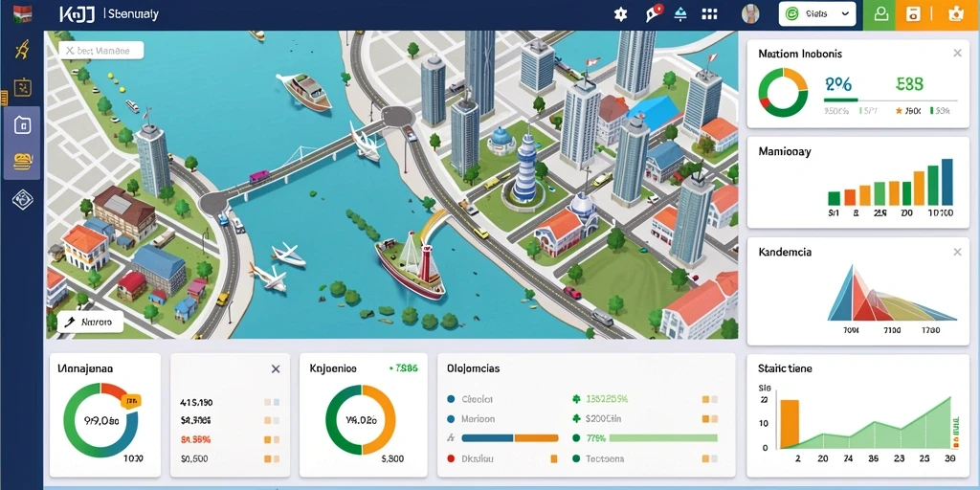Viewport: 980px width, 490px height.
Task: Select the burger stack icon in left sidebar
Action: coord(22,163)
